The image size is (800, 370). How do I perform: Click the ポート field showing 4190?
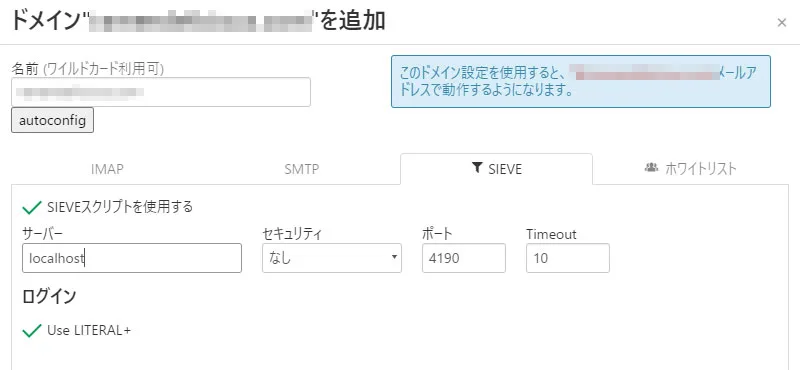464,258
